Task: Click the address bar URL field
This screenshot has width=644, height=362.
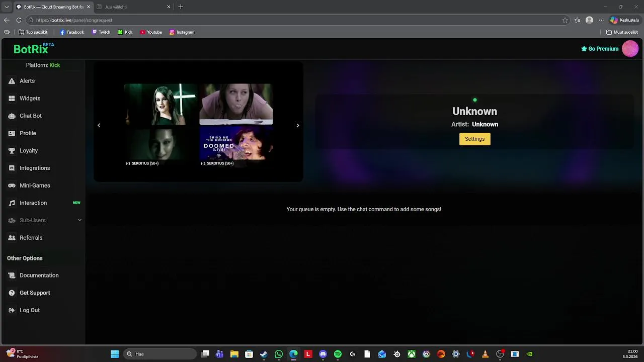Action: pyautogui.click(x=297, y=20)
